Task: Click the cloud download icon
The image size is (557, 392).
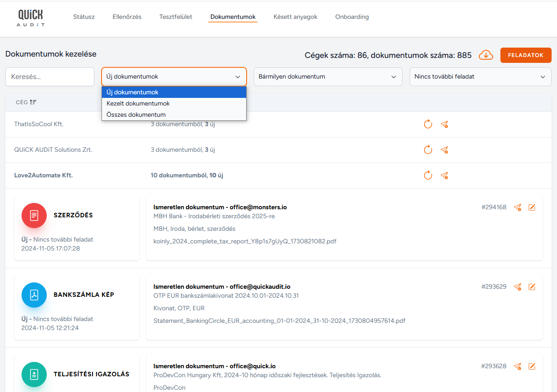Action: [x=486, y=55]
